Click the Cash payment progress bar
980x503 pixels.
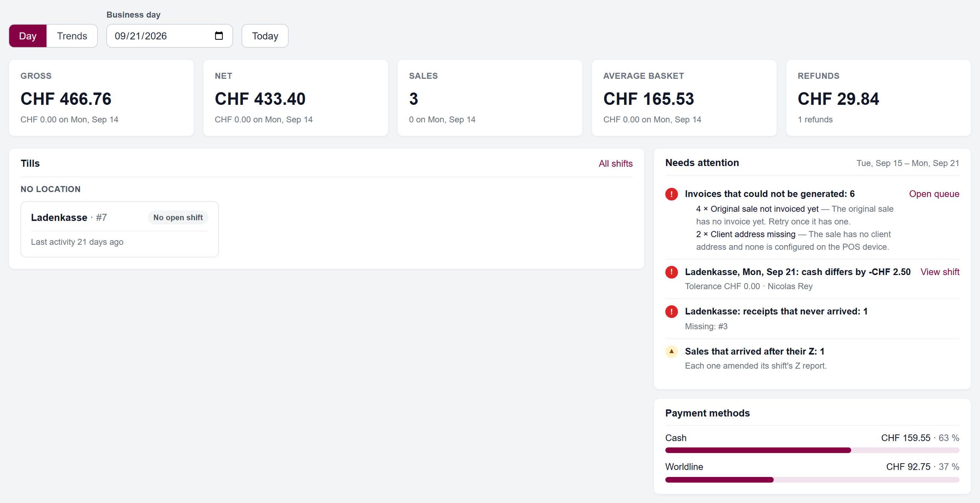point(812,450)
